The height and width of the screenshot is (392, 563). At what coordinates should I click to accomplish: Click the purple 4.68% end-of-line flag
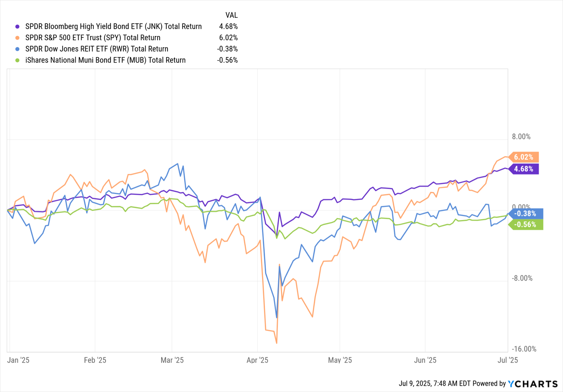click(524, 169)
